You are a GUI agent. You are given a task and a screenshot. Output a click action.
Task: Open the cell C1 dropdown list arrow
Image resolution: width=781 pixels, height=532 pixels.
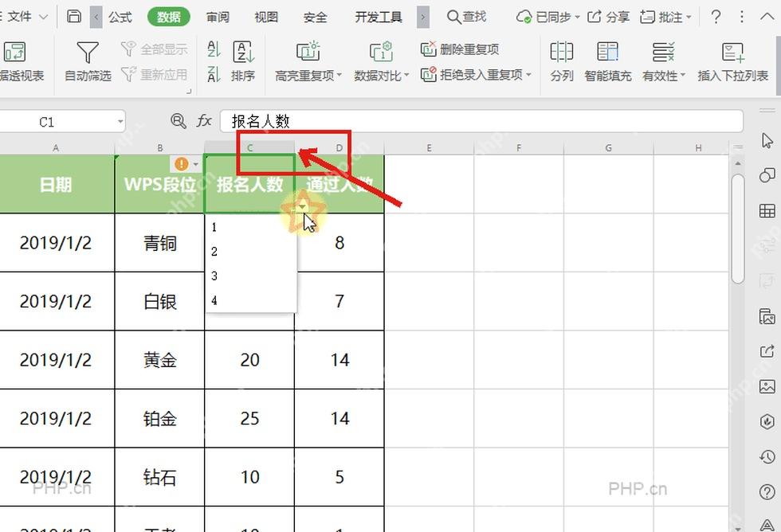[302, 206]
